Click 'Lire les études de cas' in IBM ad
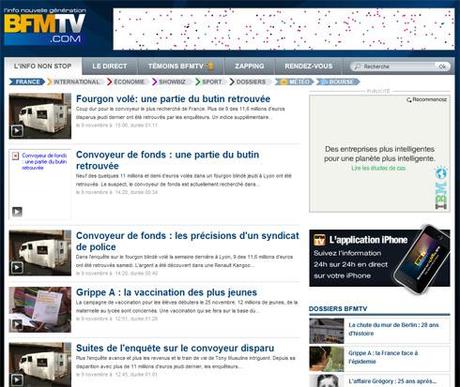Image resolution: width=460 pixels, height=387 pixels. tap(378, 168)
